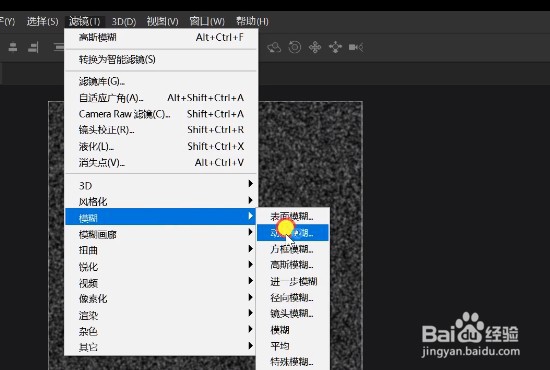The width and height of the screenshot is (550, 370).
Task: Choose 径向模糊... radial blur
Action: tap(293, 297)
